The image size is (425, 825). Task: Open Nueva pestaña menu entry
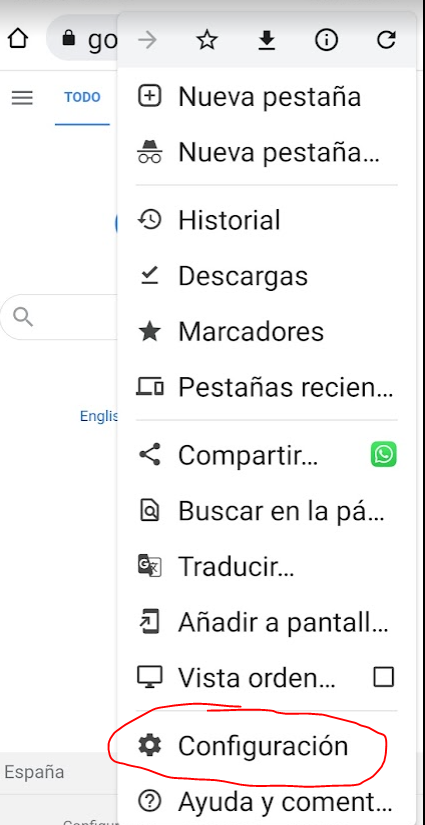coord(267,97)
